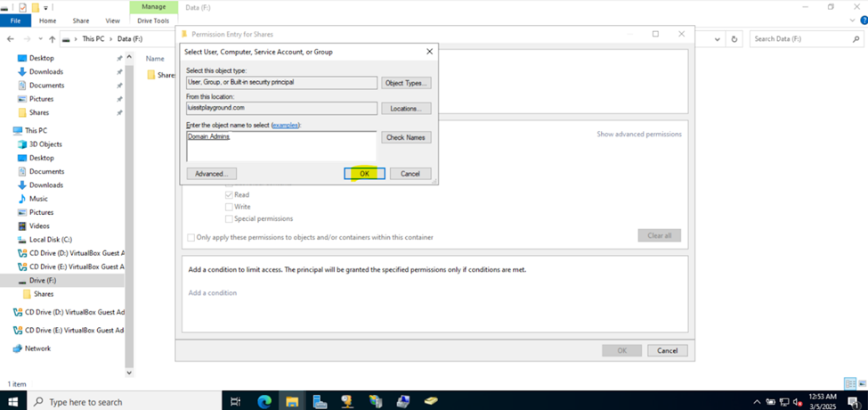
Task: Go up one level with Up arrow
Action: (52, 39)
